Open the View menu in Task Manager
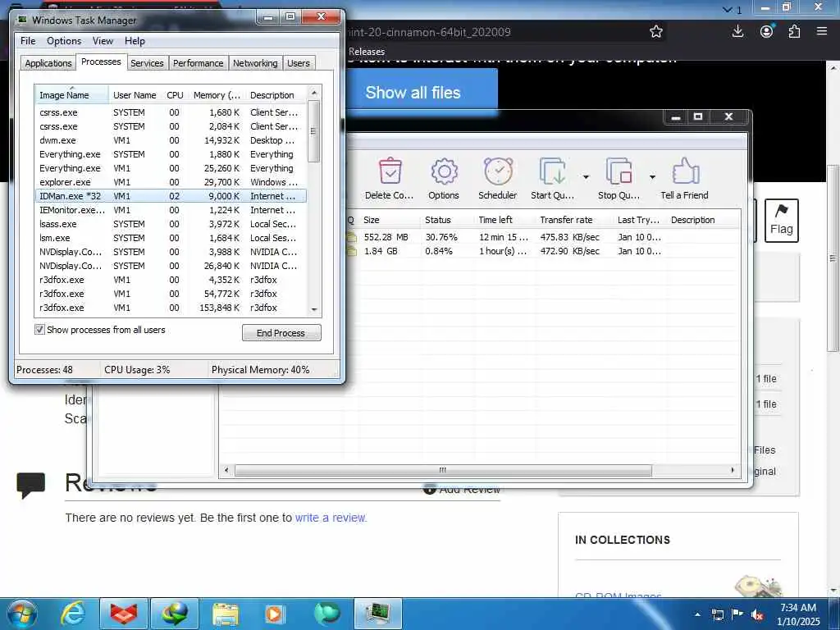 click(103, 41)
